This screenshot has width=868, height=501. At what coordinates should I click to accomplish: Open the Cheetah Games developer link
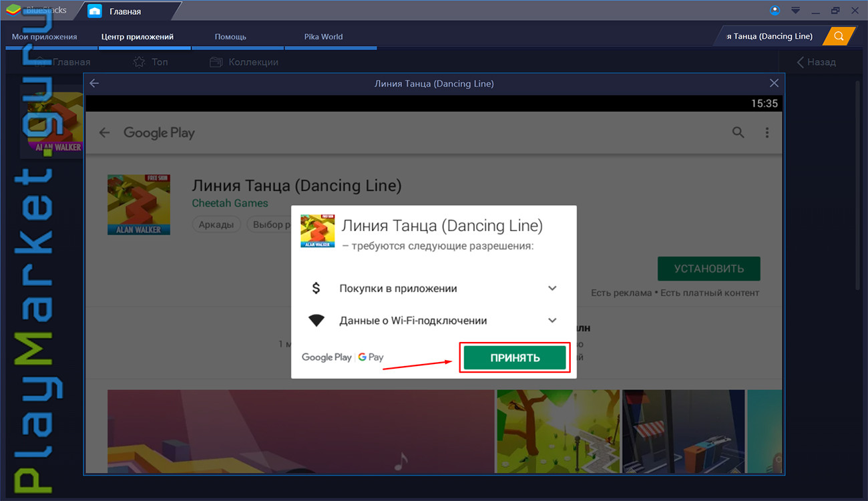coord(230,203)
